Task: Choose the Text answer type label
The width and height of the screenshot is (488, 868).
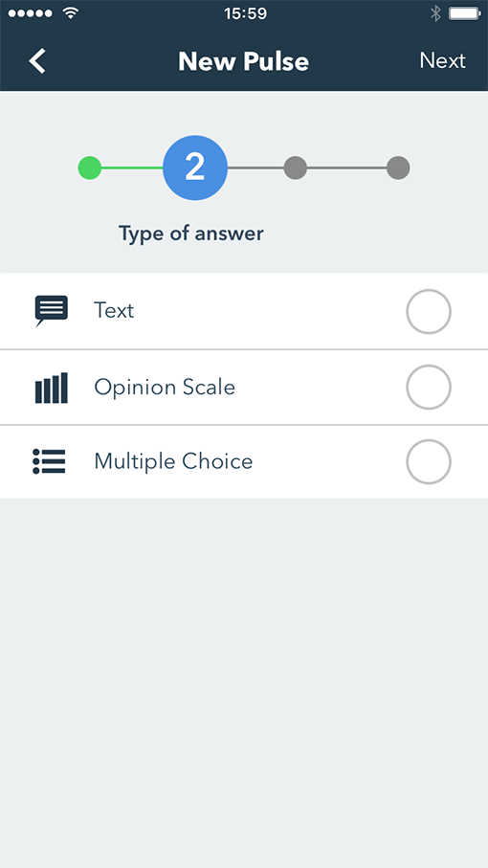Action: (114, 311)
